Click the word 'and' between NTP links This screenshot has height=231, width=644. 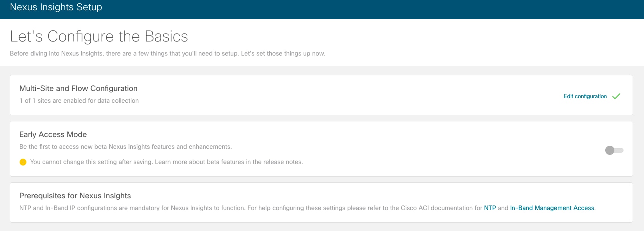[503, 208]
